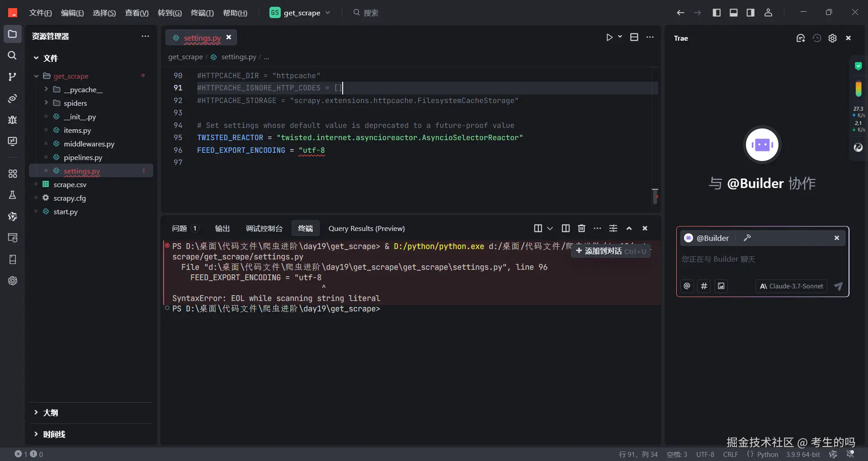
Task: Expand the spiders folder
Action: pyautogui.click(x=75, y=103)
